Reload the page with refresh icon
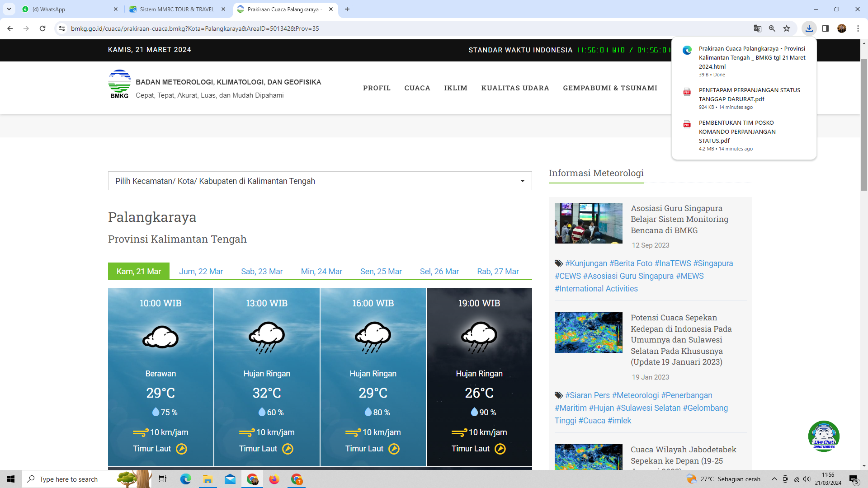The width and height of the screenshot is (868, 488). click(42, 28)
